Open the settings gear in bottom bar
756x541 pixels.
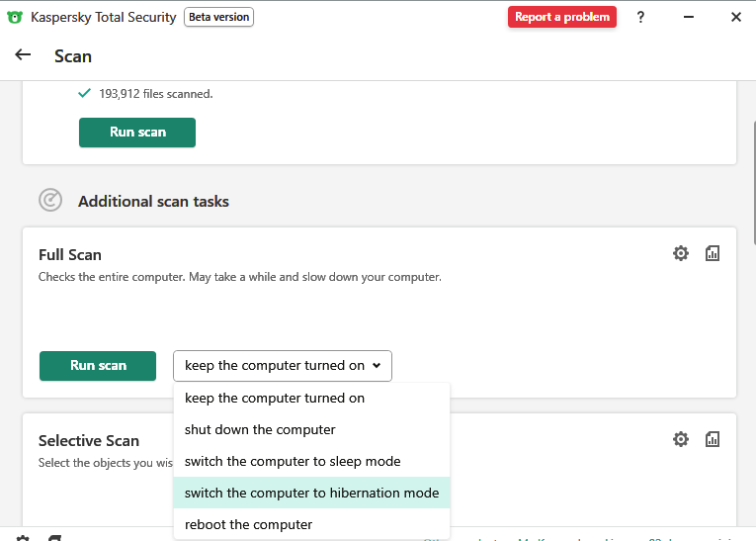(23, 539)
